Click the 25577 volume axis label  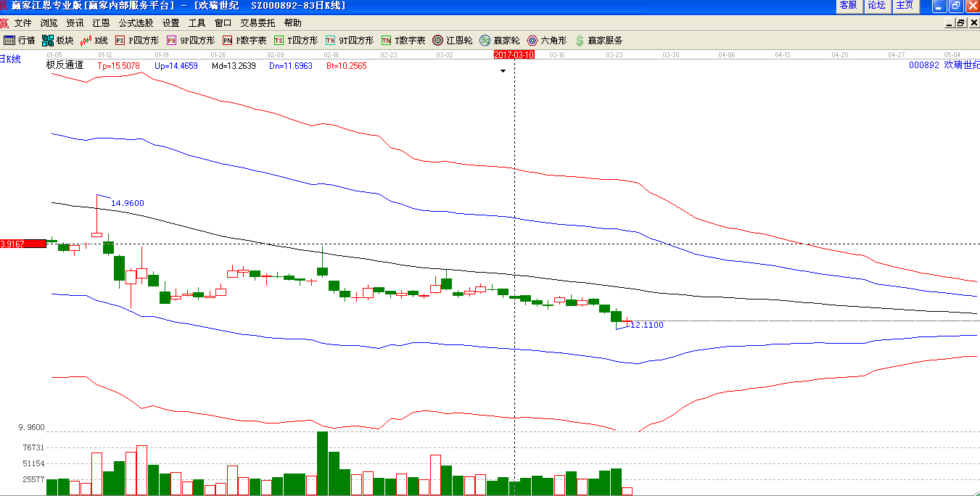(x=34, y=479)
